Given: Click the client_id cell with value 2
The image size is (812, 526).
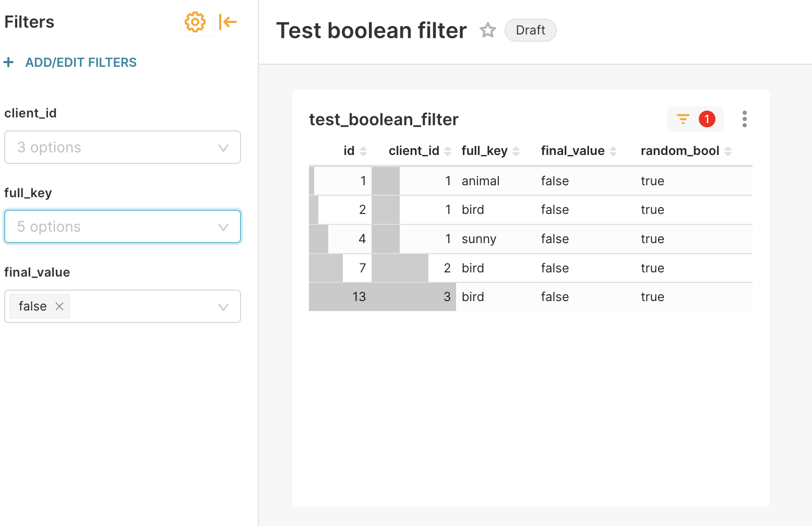Looking at the screenshot, I should [x=414, y=268].
